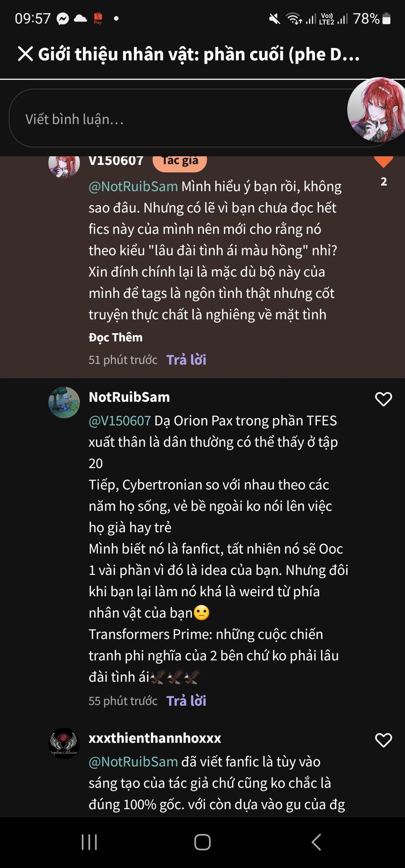Viewport: 405px width, 868px height.
Task: Open V150607's avatar picture
Action: [64, 165]
